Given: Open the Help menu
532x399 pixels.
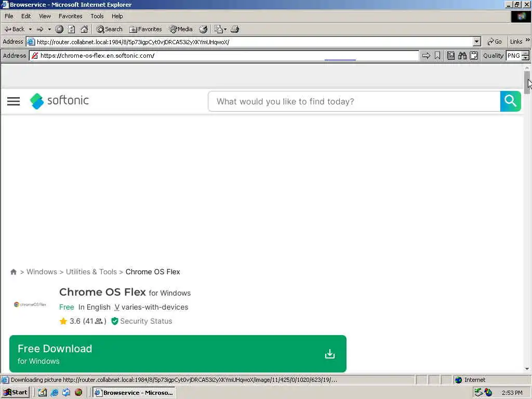Looking at the screenshot, I should [117, 16].
